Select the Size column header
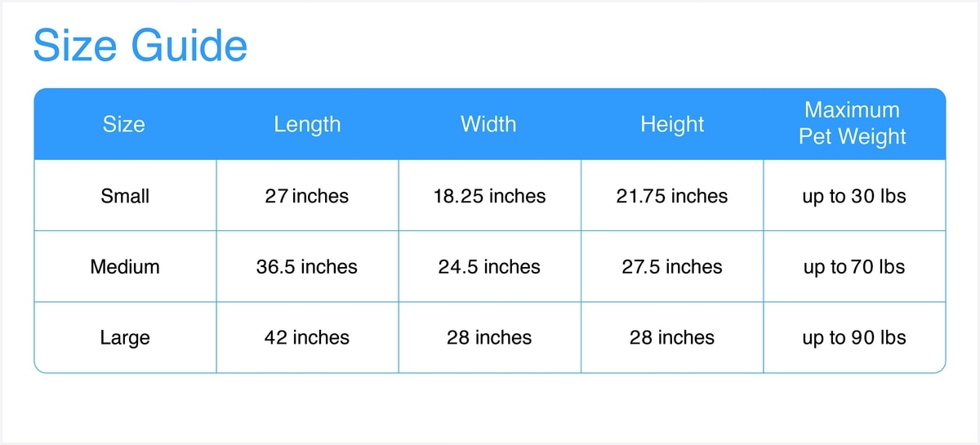This screenshot has width=980, height=445. 124,124
